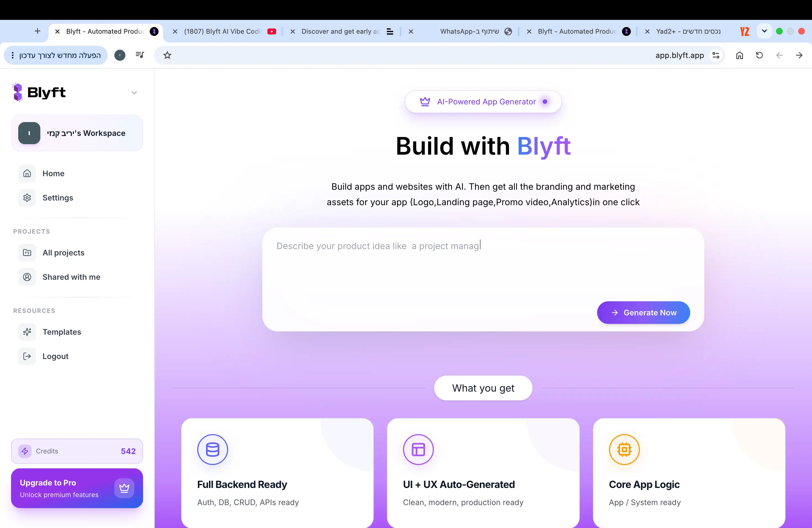
Task: Bookmark this page with the star icon
Action: pyautogui.click(x=167, y=55)
